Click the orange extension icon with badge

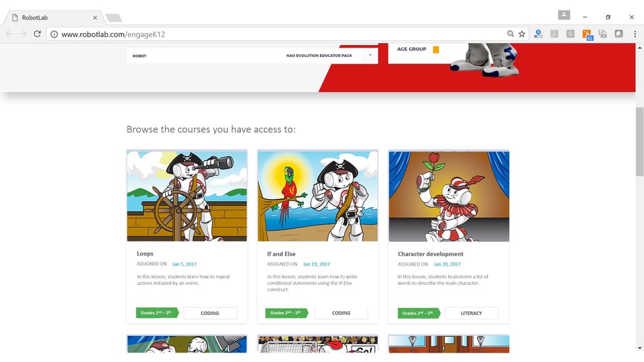pyautogui.click(x=587, y=34)
